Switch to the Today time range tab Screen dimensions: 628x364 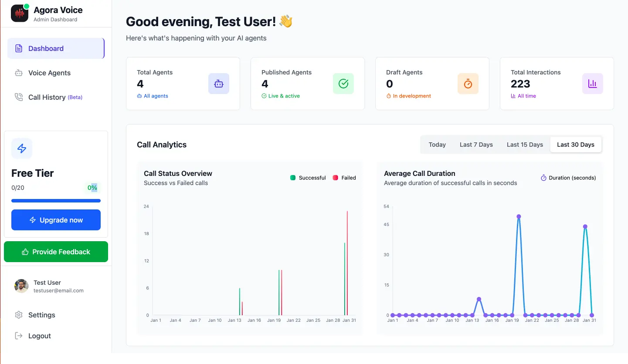437,145
